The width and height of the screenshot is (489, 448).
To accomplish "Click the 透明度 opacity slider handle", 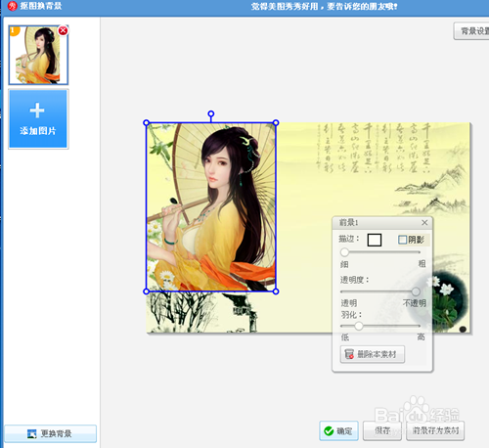I will pos(416,291).
